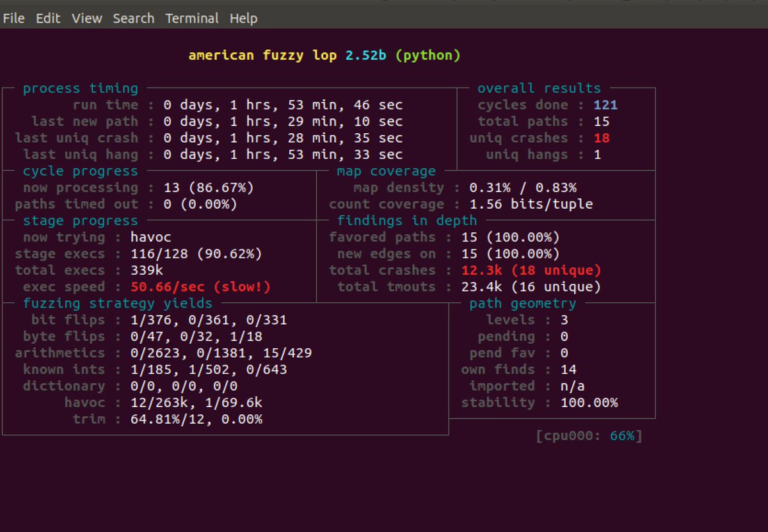The image size is (768, 532).
Task: Click last new path time value
Action: [283, 122]
